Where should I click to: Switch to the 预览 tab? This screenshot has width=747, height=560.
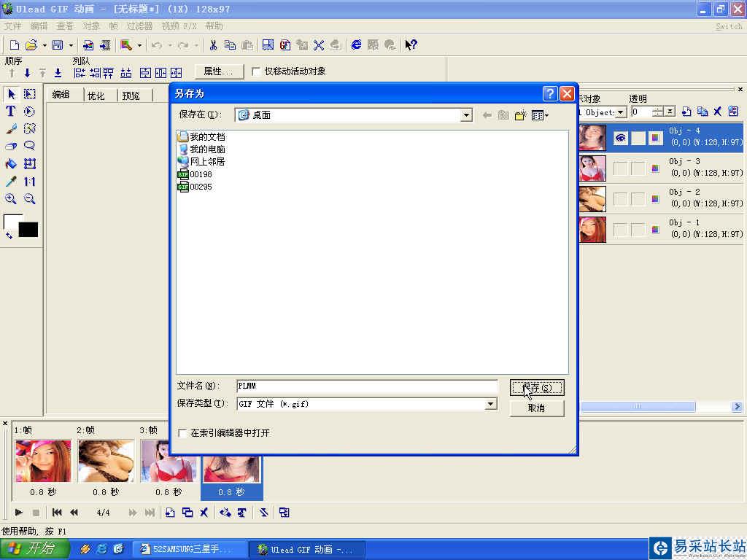(131, 96)
